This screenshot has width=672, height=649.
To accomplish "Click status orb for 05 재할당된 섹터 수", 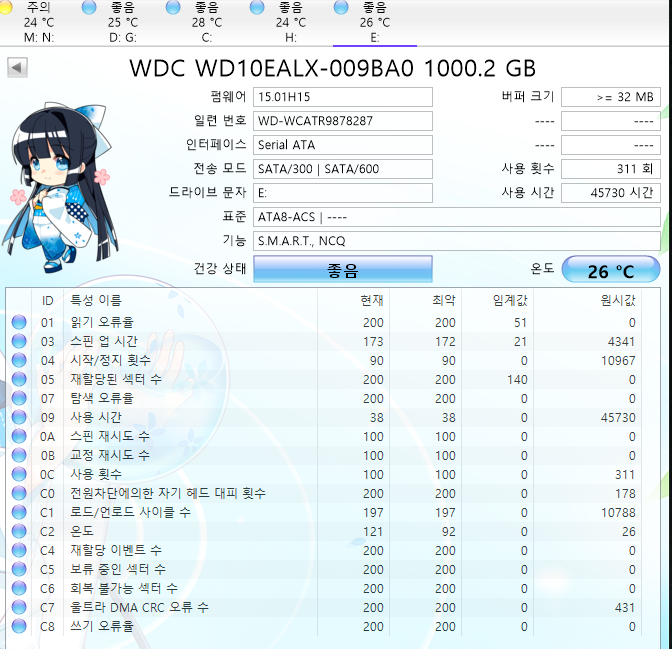I will pyautogui.click(x=19, y=379).
